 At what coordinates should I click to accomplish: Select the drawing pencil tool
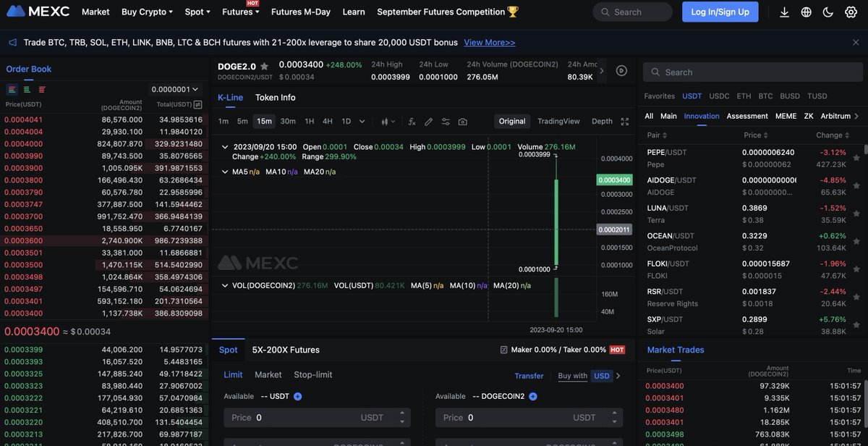click(428, 122)
